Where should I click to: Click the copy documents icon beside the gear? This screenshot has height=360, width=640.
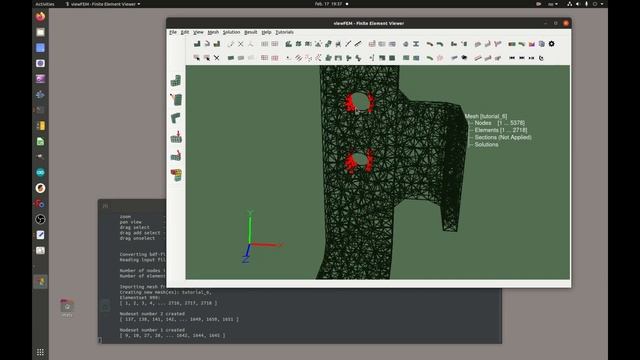pyautogui.click(x=542, y=44)
